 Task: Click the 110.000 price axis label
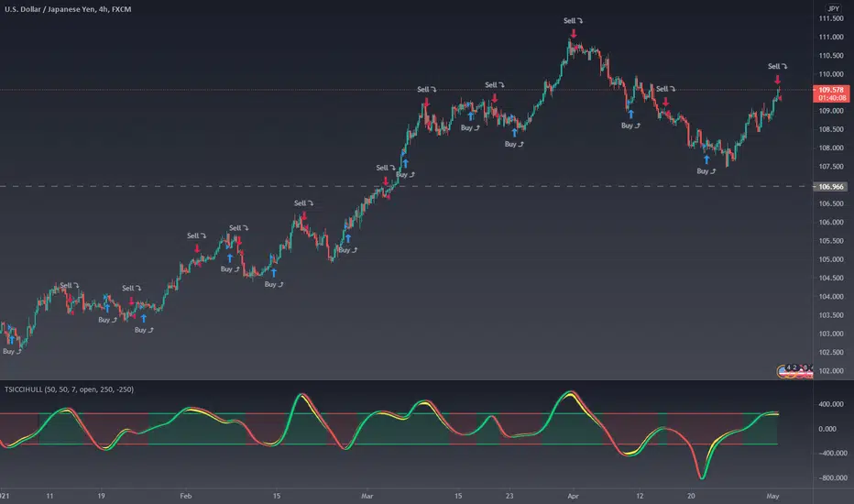tap(831, 74)
